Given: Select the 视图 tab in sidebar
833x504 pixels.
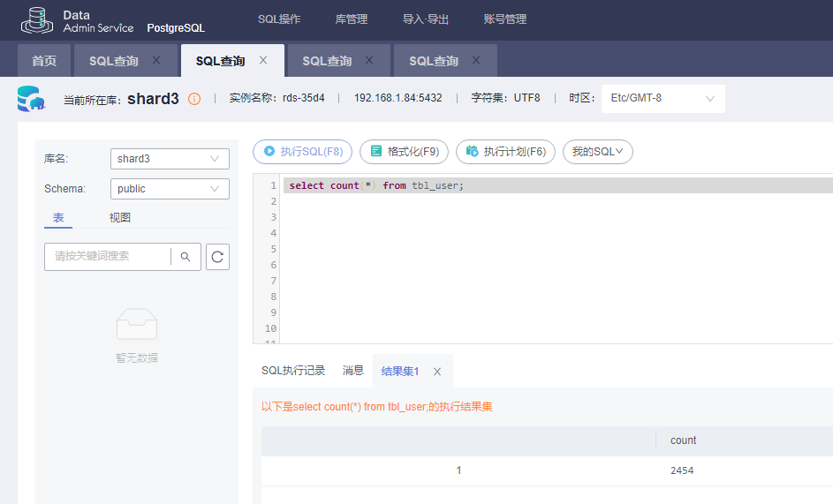Looking at the screenshot, I should [119, 218].
